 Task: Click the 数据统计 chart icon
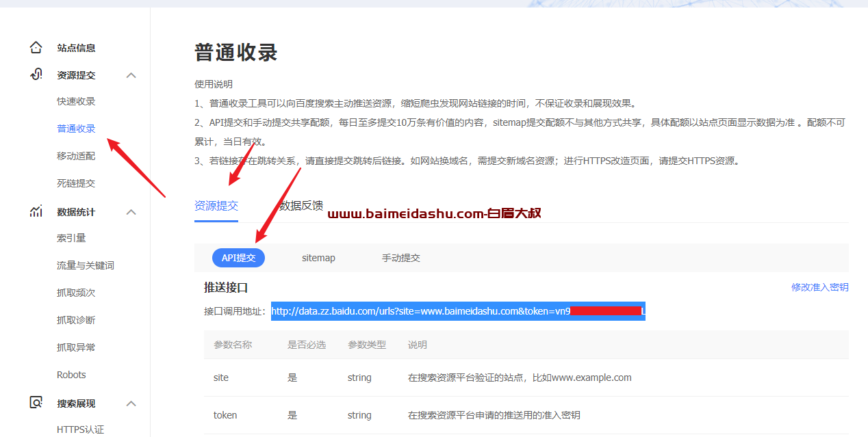36,211
